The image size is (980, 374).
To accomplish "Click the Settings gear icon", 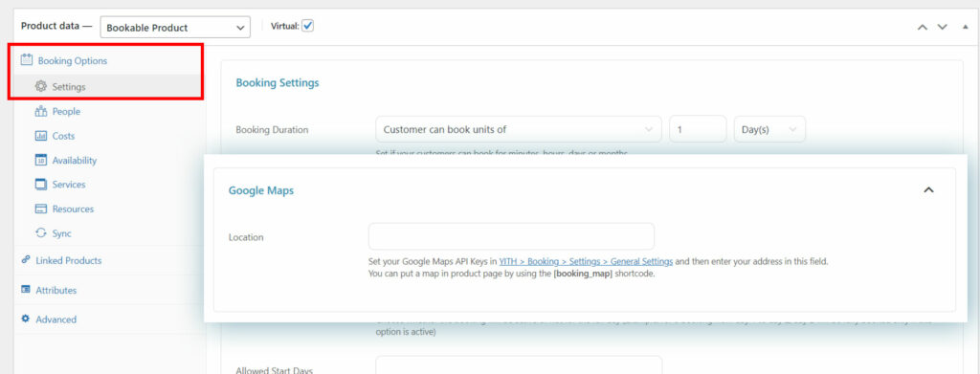I will pyautogui.click(x=41, y=87).
